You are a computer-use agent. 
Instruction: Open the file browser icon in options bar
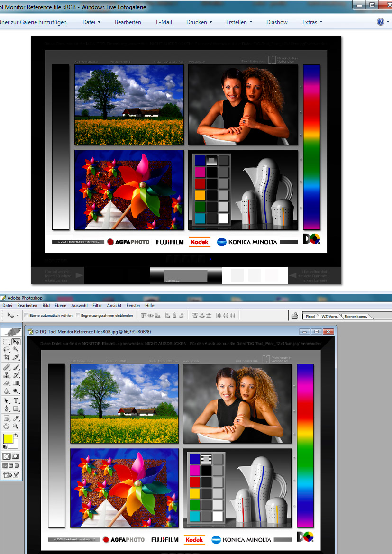pos(294,316)
